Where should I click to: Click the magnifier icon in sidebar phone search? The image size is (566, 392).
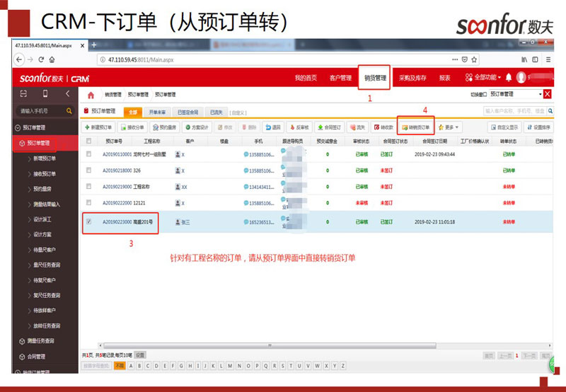(x=69, y=111)
